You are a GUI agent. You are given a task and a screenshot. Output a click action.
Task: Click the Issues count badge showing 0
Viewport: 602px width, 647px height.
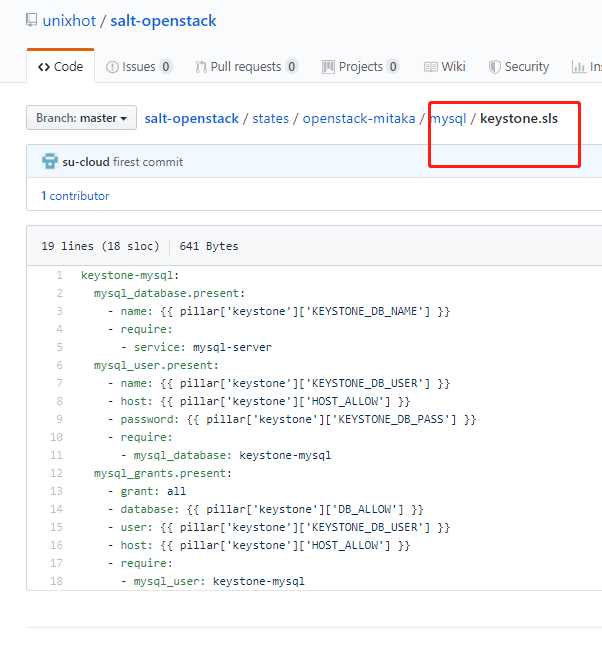tap(165, 66)
